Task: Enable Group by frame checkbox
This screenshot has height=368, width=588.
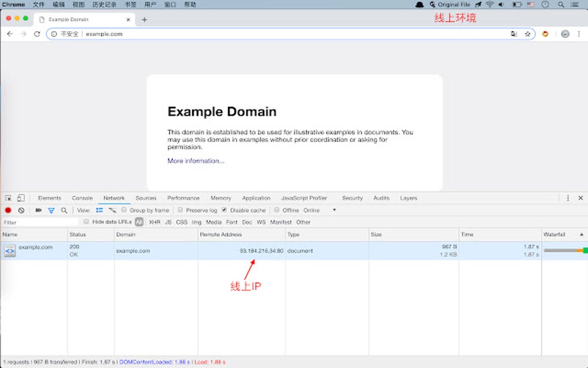Action: point(124,210)
